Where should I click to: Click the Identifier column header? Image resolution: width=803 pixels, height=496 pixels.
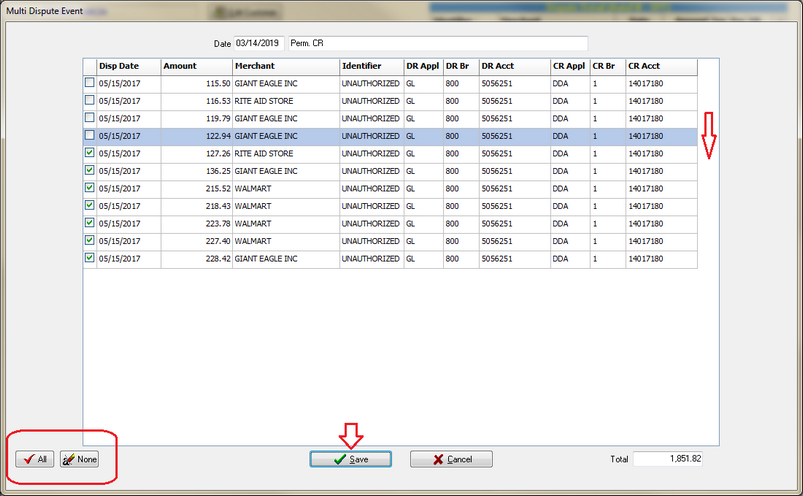[x=371, y=66]
